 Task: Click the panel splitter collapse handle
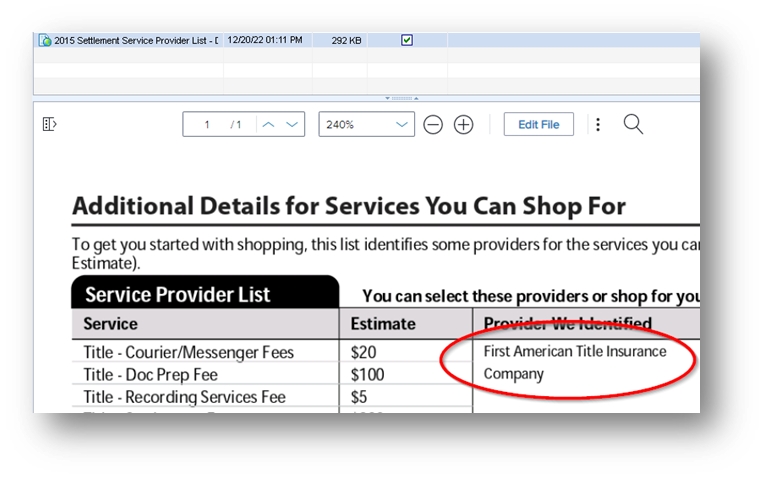click(400, 98)
